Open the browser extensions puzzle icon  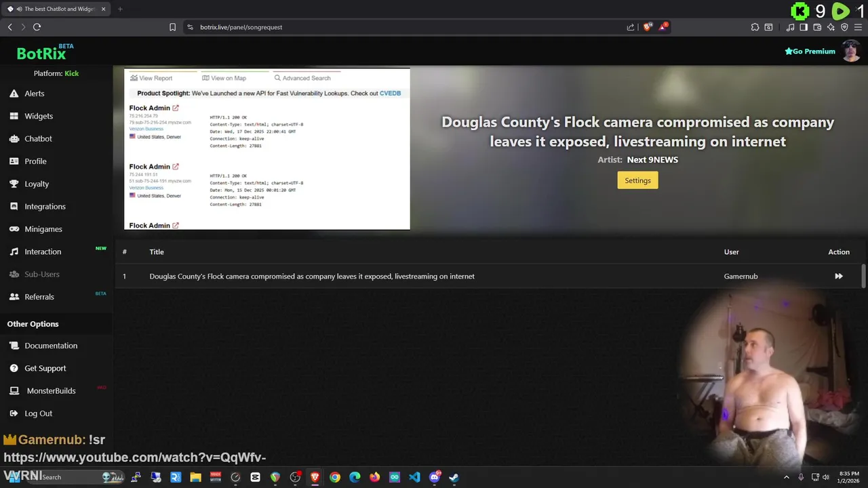click(x=755, y=27)
